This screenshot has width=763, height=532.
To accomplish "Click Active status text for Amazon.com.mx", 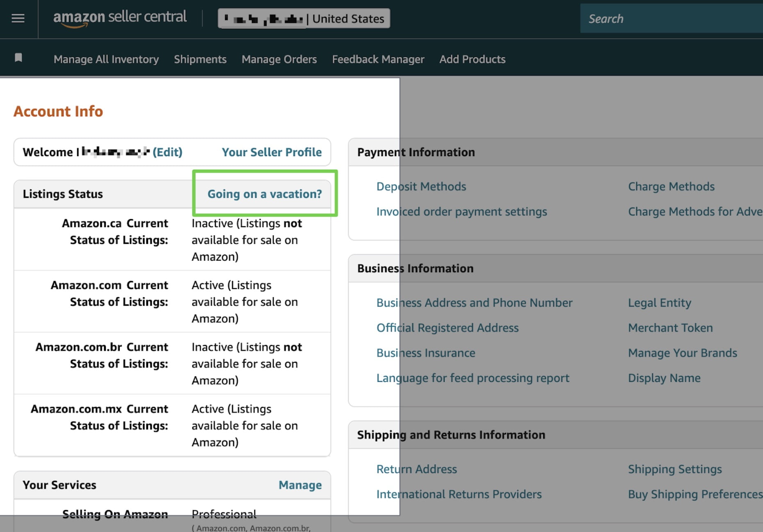I will tap(244, 425).
